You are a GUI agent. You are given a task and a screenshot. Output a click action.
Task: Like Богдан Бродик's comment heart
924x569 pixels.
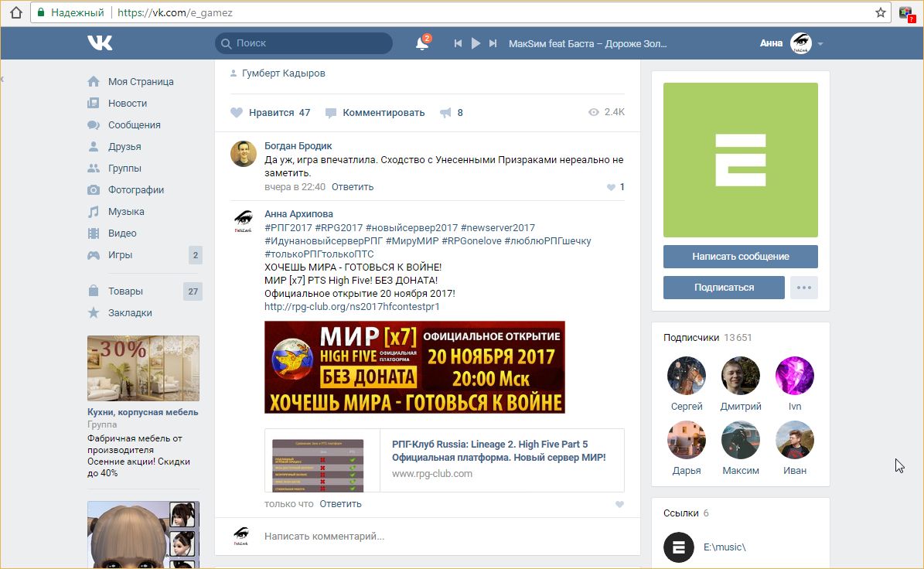tap(611, 187)
